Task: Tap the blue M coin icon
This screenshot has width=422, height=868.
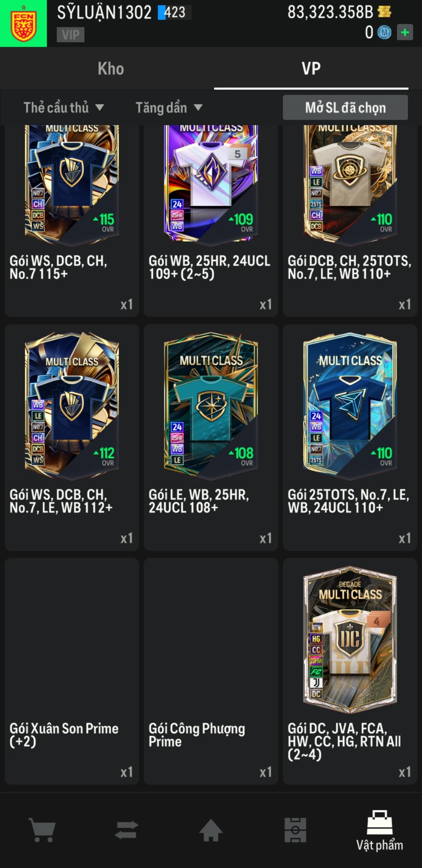Action: pyautogui.click(x=384, y=32)
